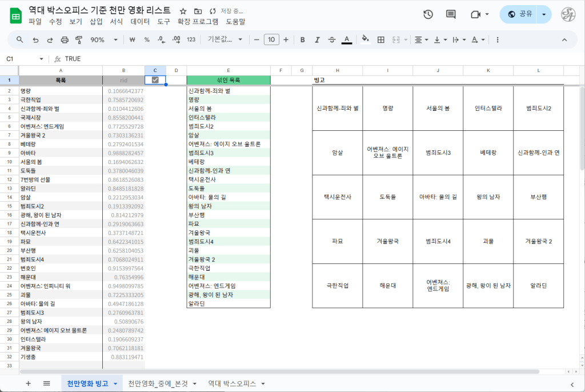Click the Undo arrow icon
585x392 pixels.
(35, 40)
